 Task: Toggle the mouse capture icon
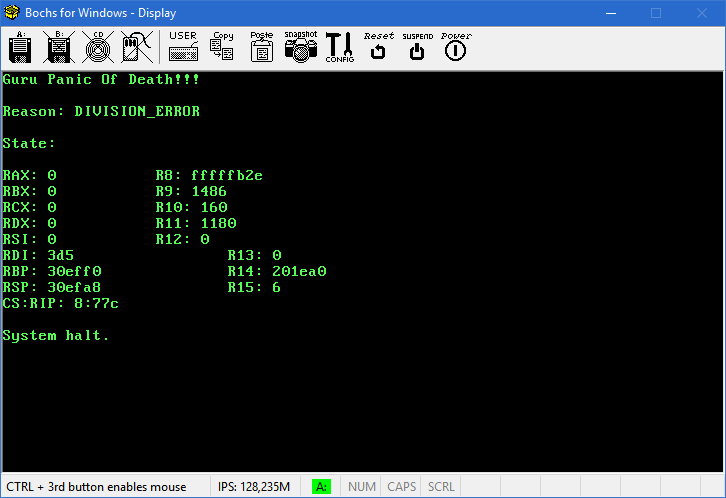(x=137, y=47)
